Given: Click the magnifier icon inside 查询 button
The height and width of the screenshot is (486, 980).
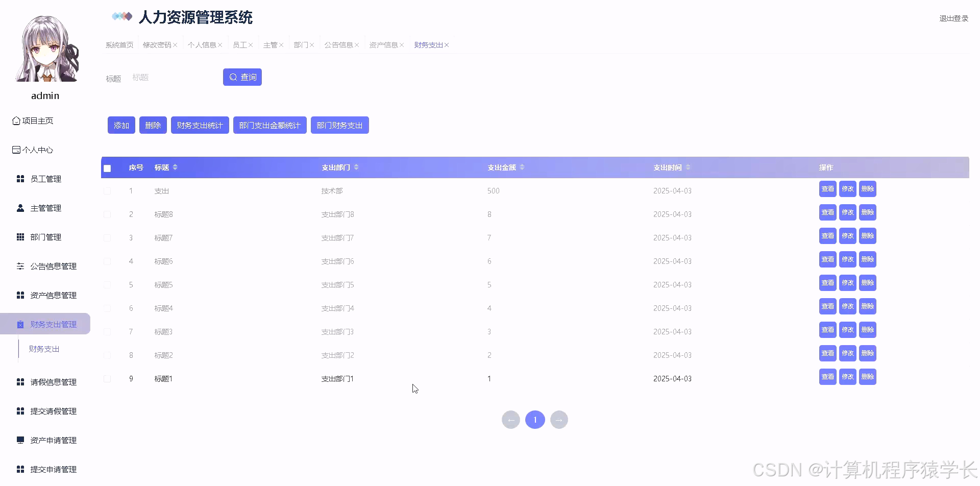Looking at the screenshot, I should coord(233,77).
